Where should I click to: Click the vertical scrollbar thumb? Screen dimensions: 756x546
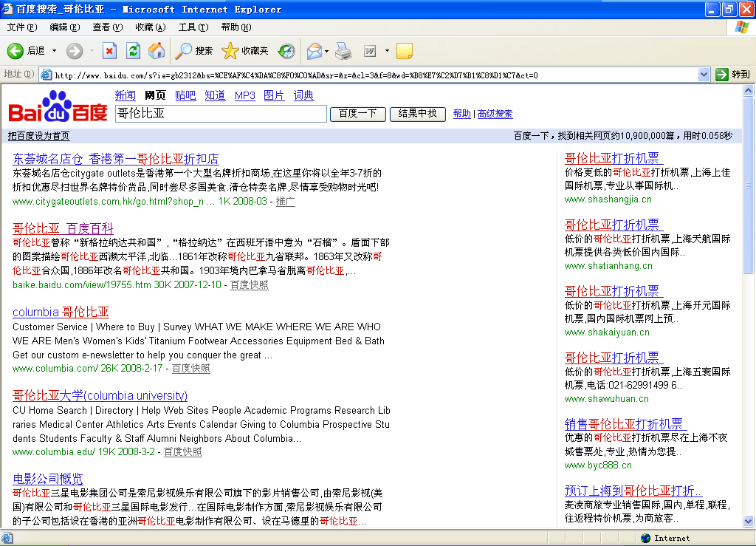(749, 185)
